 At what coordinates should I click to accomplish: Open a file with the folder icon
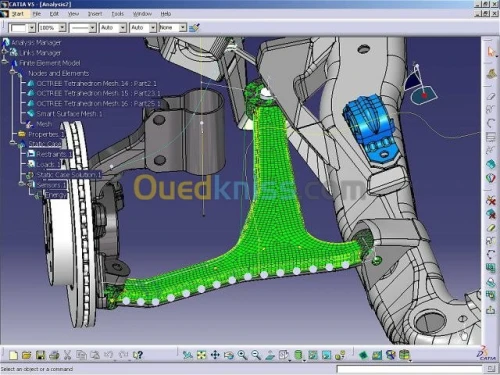pos(26,355)
